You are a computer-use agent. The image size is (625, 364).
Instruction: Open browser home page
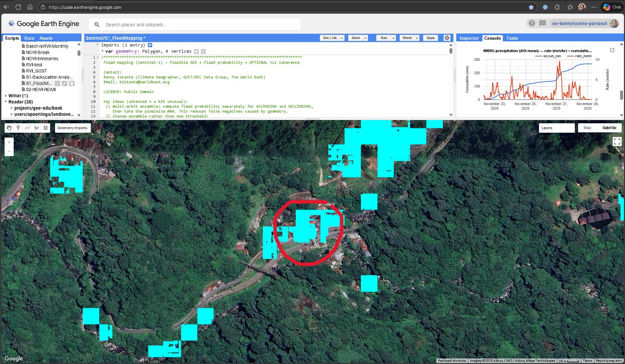pos(30,7)
